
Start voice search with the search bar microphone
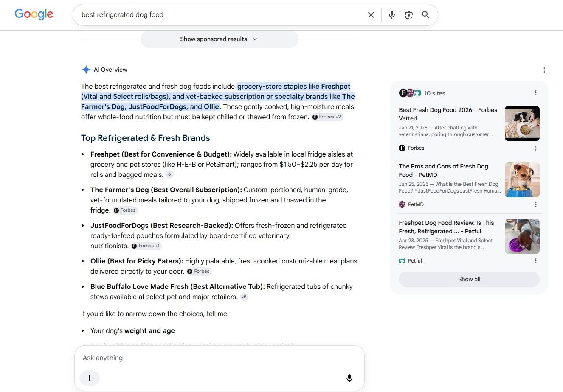[x=392, y=15]
